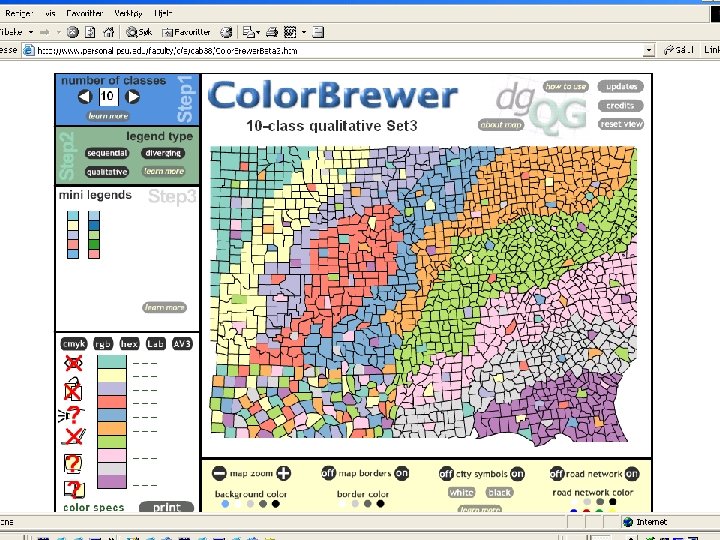Select the qualitative legend type
The width and height of the screenshot is (720, 540).
[x=107, y=172]
